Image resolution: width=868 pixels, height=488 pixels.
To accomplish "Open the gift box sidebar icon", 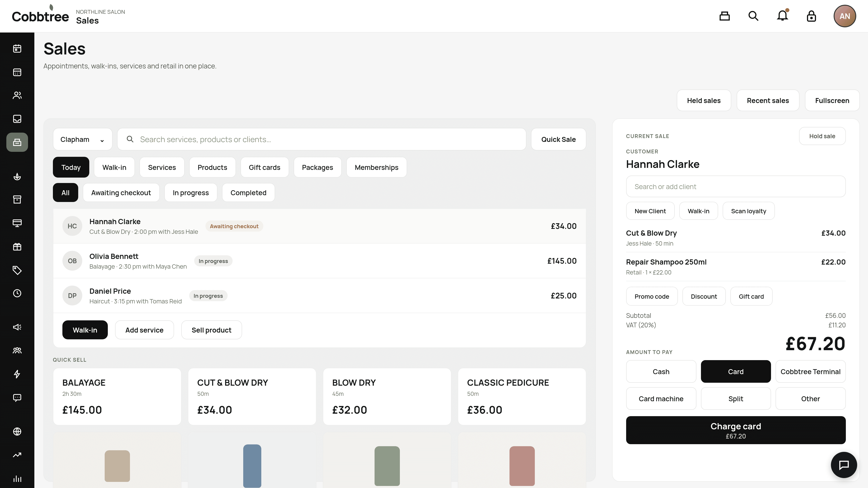I will (x=17, y=247).
